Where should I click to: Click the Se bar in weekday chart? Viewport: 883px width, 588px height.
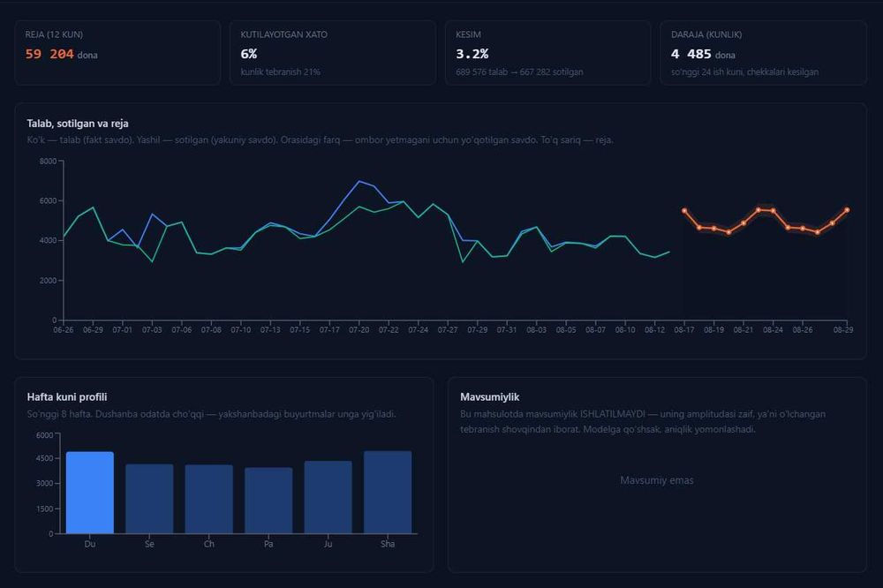click(149, 499)
